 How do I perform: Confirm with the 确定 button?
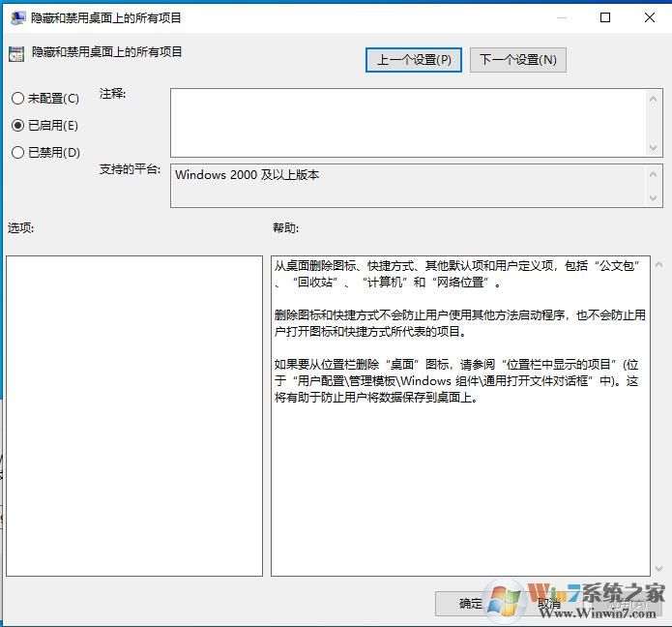tap(471, 604)
